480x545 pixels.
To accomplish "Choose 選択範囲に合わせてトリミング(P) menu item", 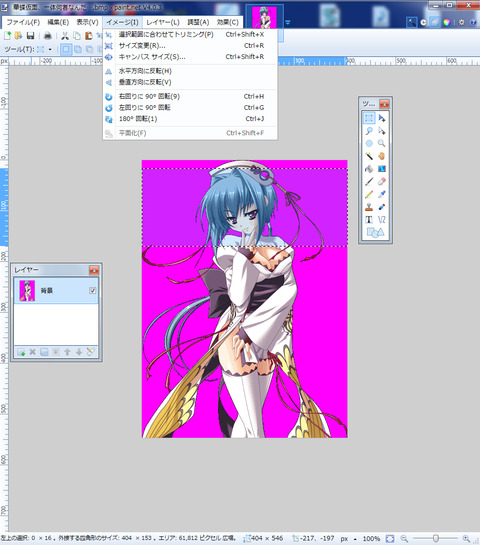I will 190,34.
